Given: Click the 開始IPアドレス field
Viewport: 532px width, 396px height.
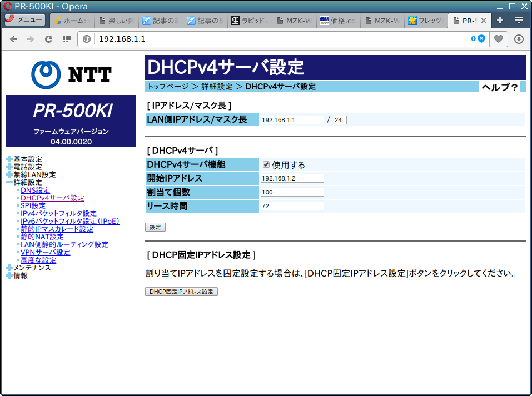Looking at the screenshot, I should click(292, 178).
